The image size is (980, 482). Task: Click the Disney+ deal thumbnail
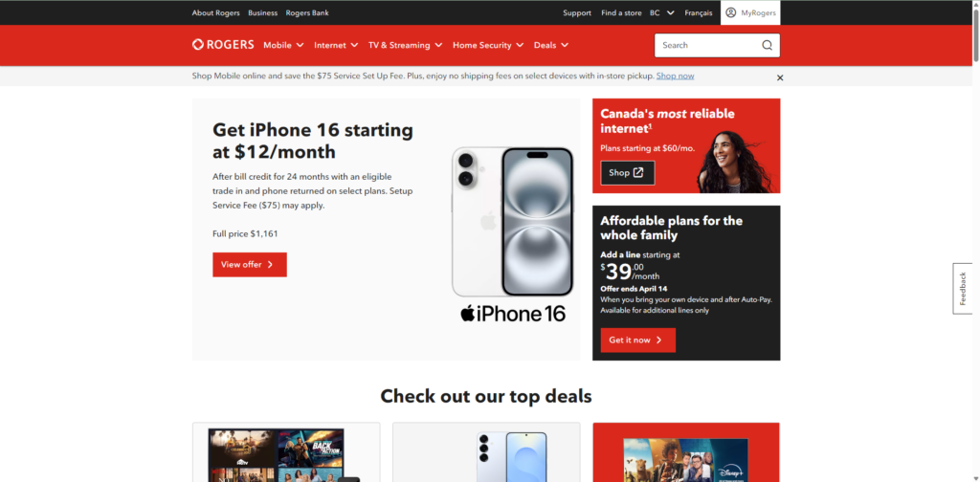(685, 459)
